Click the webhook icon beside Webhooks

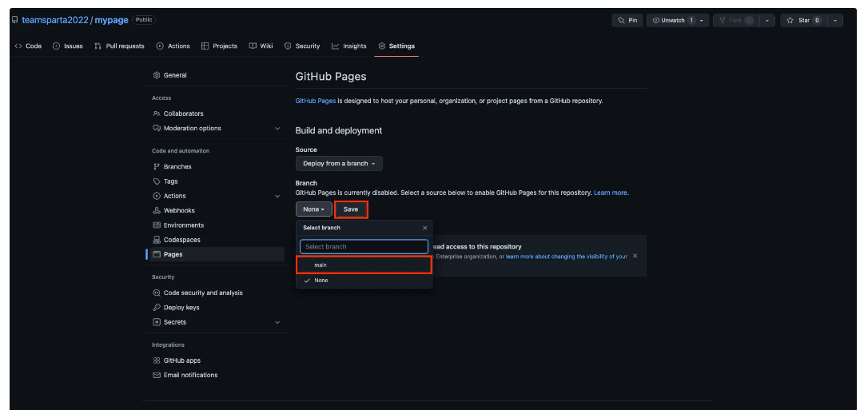click(x=157, y=211)
